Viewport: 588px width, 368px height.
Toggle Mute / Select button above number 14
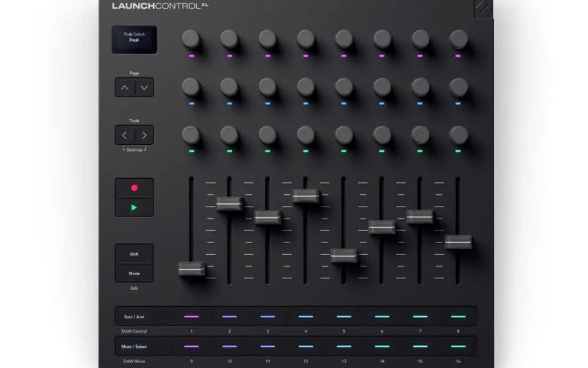click(382, 347)
